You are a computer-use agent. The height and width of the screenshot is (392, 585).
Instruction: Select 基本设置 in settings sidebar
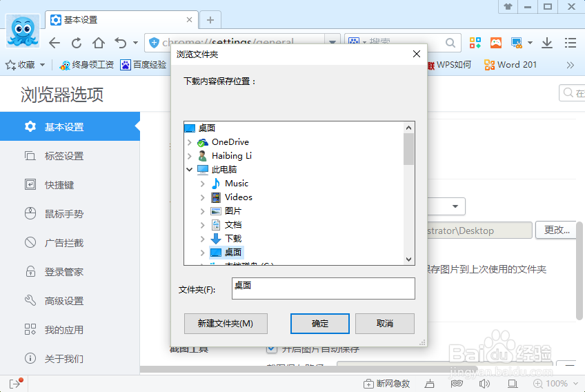point(70,126)
